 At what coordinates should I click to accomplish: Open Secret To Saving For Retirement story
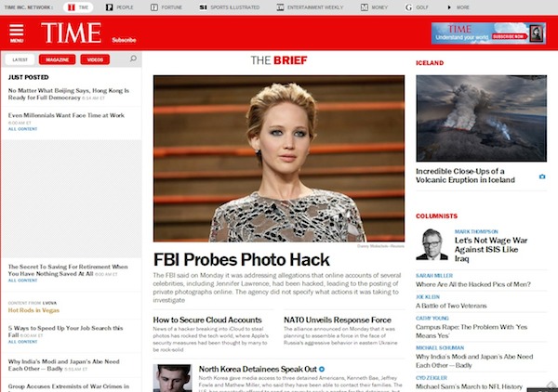pyautogui.click(x=68, y=270)
